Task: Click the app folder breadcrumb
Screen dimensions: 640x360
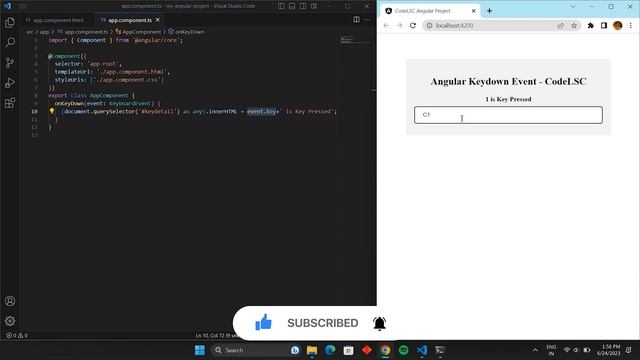Action: click(x=44, y=32)
